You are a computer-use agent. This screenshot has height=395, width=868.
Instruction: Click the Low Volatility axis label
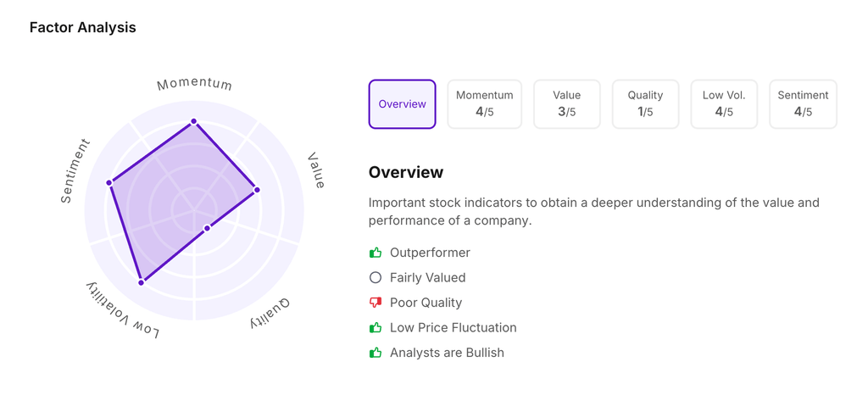pyautogui.click(x=123, y=312)
